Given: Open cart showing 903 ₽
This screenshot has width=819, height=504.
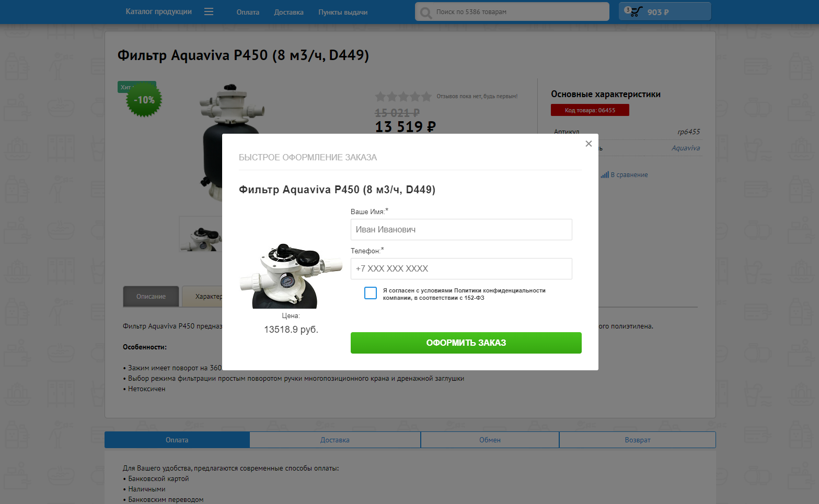Looking at the screenshot, I should tap(665, 11).
